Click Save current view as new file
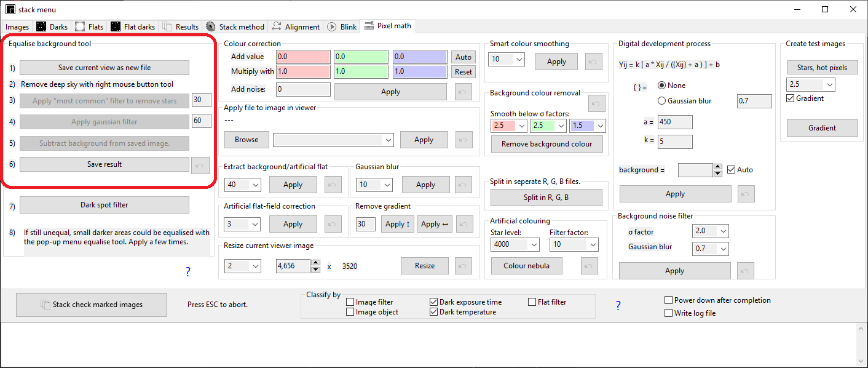Screen dimensions: 868x368 (105, 68)
